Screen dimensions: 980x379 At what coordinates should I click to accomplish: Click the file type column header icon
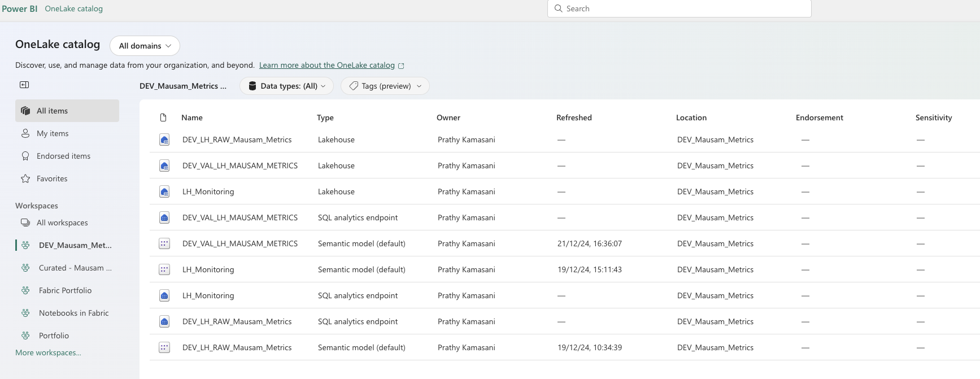click(163, 117)
